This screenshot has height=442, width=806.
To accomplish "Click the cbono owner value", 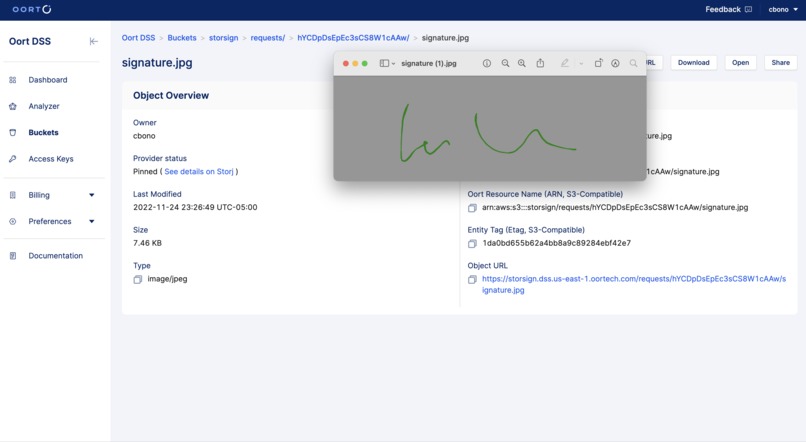I will pyautogui.click(x=144, y=136).
